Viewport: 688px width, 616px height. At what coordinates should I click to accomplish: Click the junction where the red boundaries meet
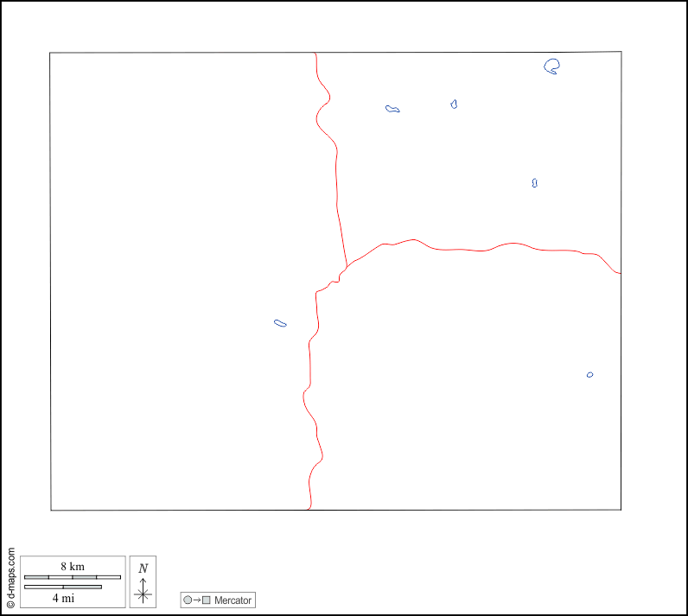[x=347, y=267]
